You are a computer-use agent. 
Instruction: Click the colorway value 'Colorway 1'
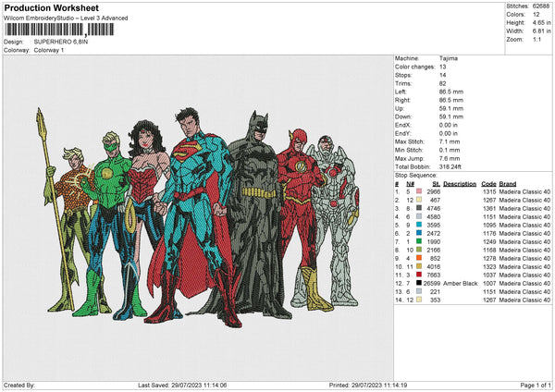point(49,50)
